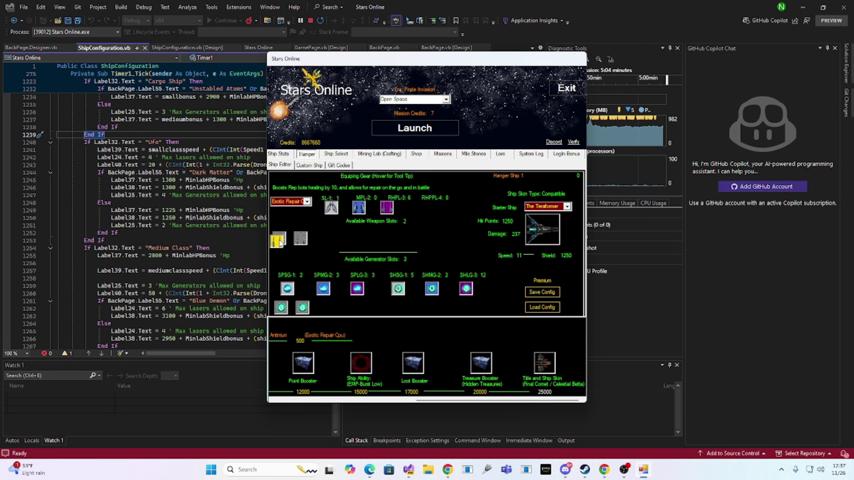Click the Point Booster reward icon
This screenshot has width=854, height=480.
pos(303,363)
